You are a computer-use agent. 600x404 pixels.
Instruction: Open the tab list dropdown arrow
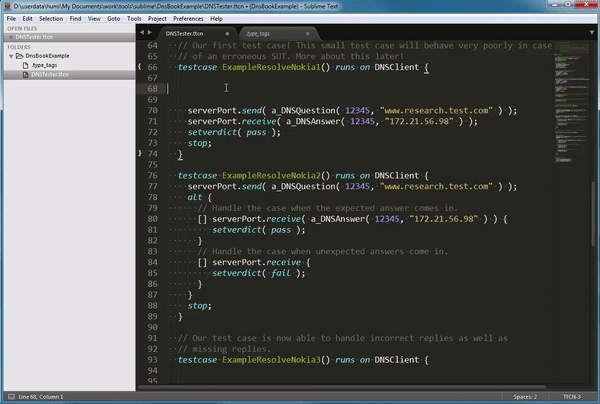coord(592,33)
